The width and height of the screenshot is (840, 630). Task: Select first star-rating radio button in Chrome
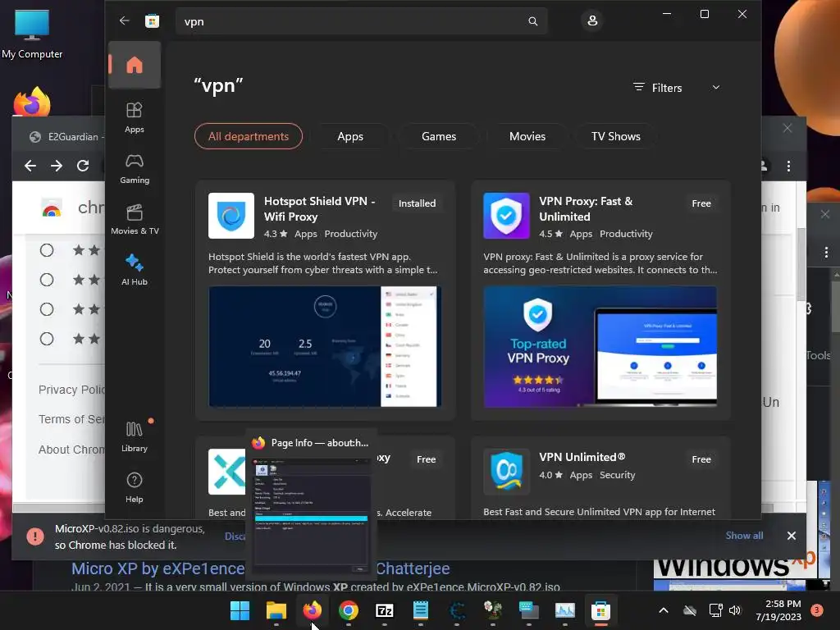[47, 250]
